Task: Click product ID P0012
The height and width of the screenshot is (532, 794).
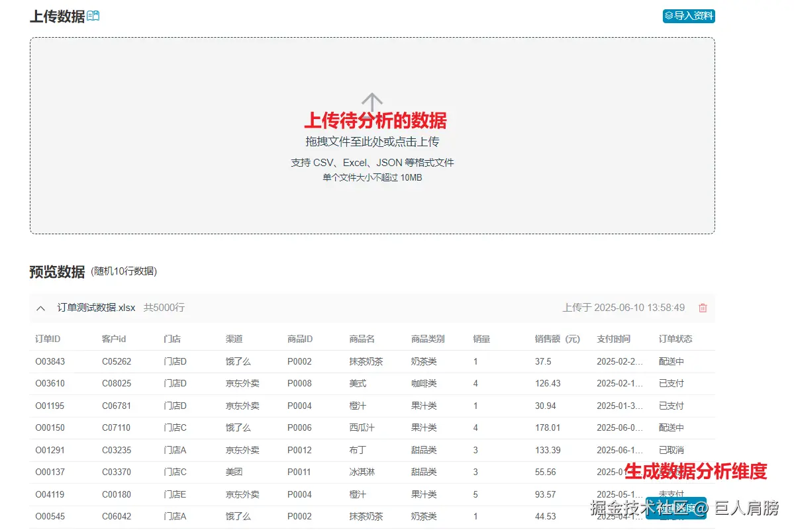Action: (x=299, y=450)
